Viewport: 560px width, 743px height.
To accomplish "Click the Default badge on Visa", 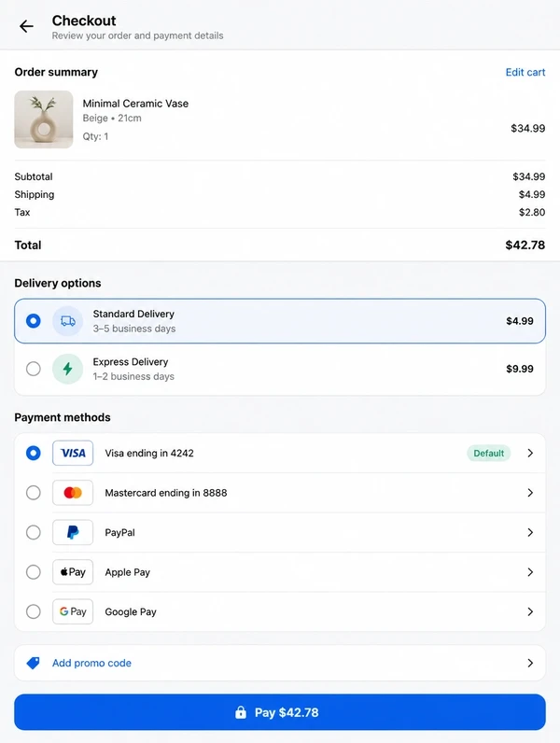I will coord(488,453).
